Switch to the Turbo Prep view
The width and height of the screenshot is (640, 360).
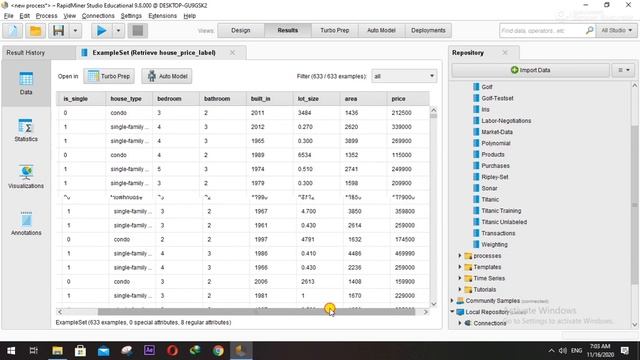(x=335, y=31)
